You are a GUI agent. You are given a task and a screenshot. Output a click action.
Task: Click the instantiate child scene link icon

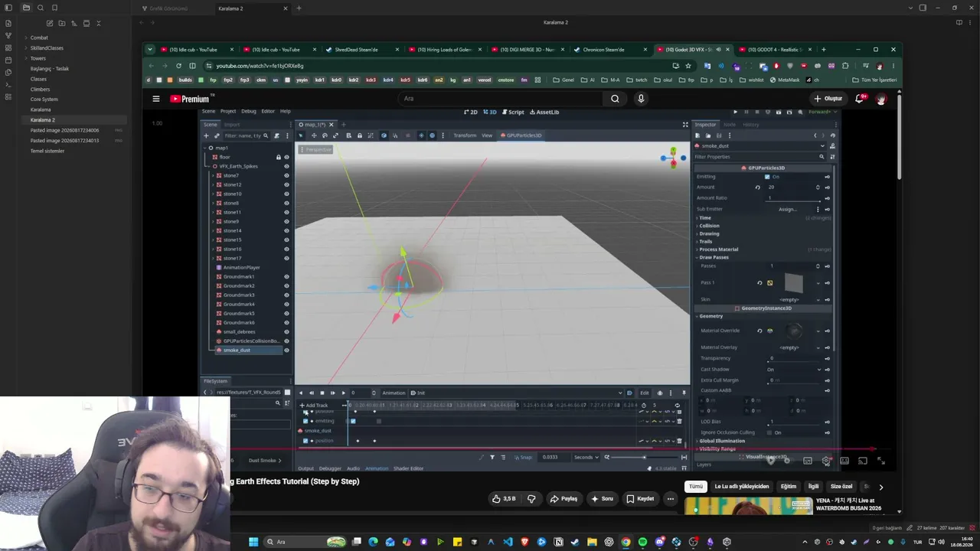pos(217,135)
